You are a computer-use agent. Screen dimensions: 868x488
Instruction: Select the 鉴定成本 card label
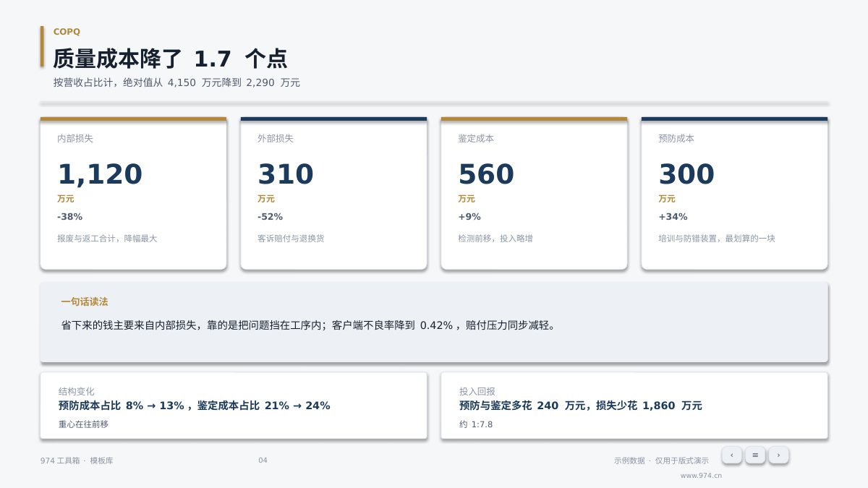[x=476, y=138]
